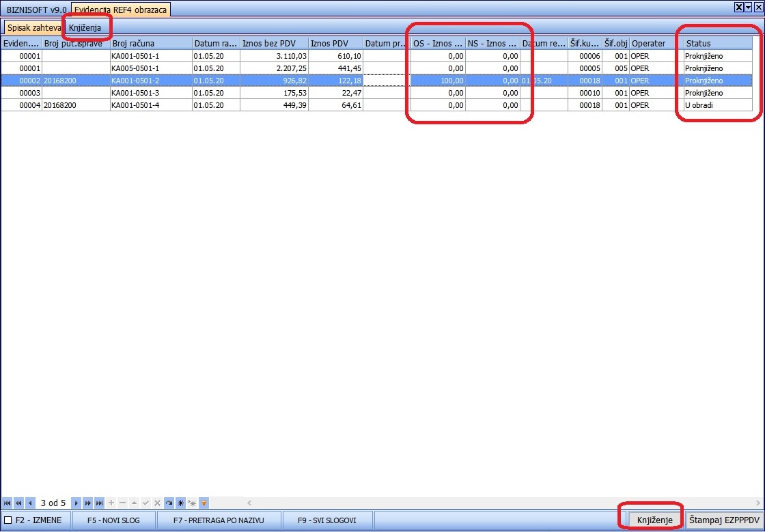Click the edit record triangle icon
The height and width of the screenshot is (532, 765).
coord(134,503)
